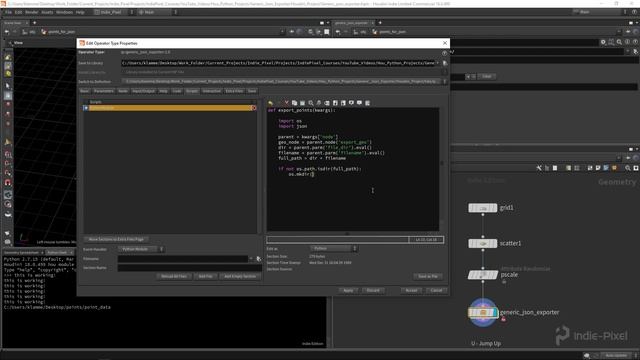The height and width of the screenshot is (360, 640).
Task: Click the Add Empty Section button
Action: tap(240, 276)
